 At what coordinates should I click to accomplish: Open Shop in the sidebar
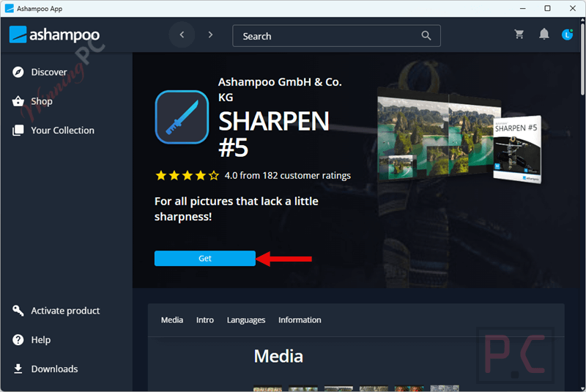pos(42,101)
